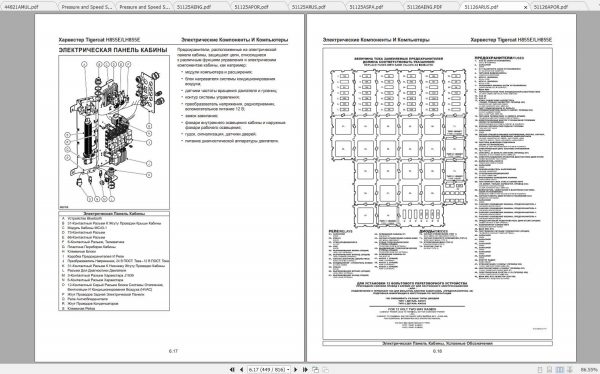Click the previous view button
Image resolution: width=600 pixels, height=374 pixels.
click(x=315, y=369)
